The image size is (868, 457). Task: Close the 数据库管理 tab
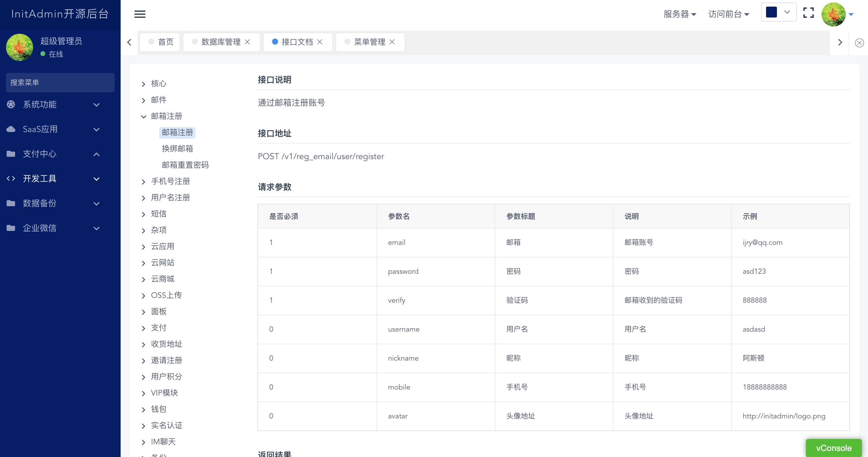click(x=247, y=42)
